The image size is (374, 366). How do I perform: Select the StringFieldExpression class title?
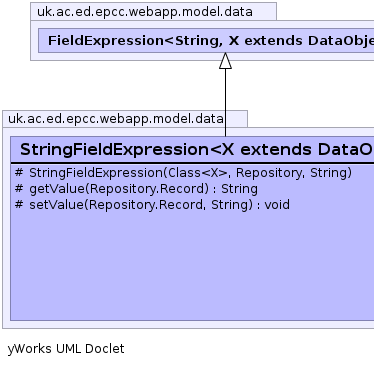point(196,149)
